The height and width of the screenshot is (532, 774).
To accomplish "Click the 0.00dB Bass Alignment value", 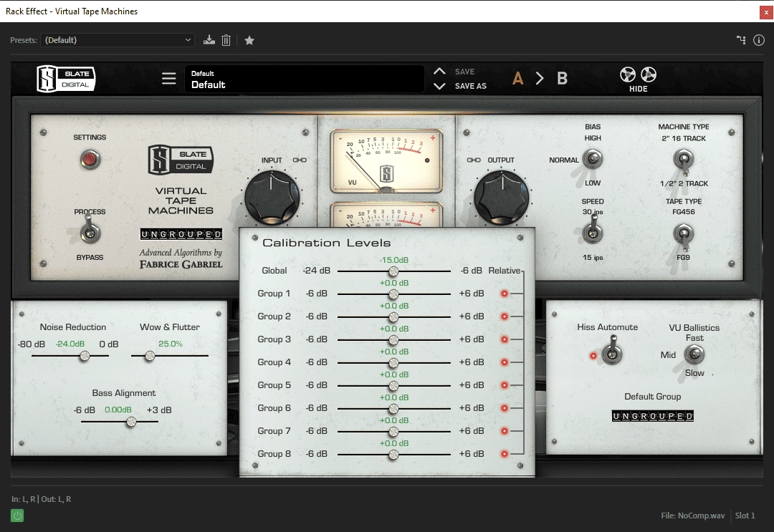I will (x=118, y=410).
